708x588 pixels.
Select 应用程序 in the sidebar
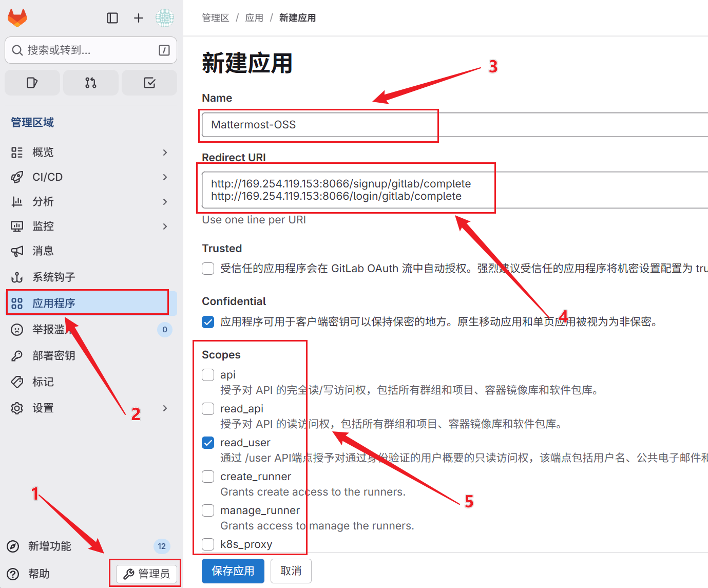91,304
